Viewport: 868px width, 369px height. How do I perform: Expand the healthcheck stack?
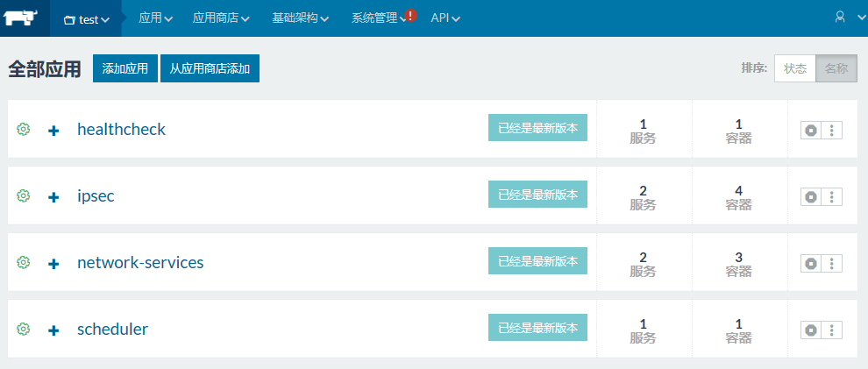point(53,131)
